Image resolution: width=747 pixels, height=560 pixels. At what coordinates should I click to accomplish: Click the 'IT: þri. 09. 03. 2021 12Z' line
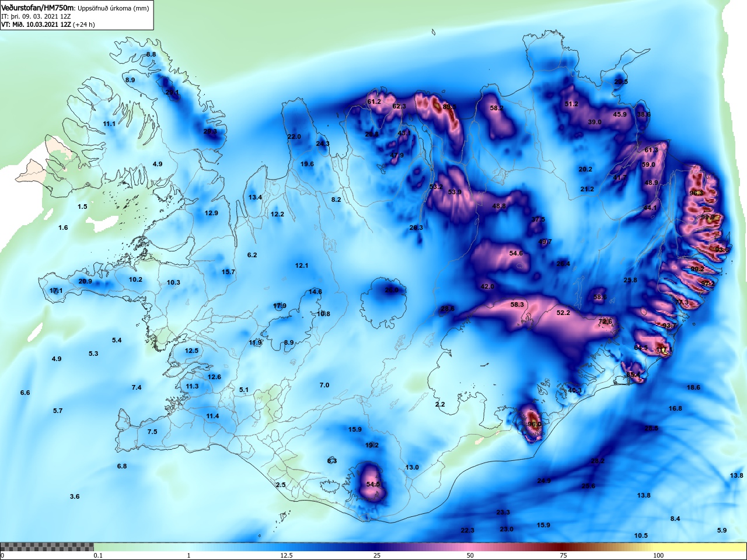click(x=36, y=16)
